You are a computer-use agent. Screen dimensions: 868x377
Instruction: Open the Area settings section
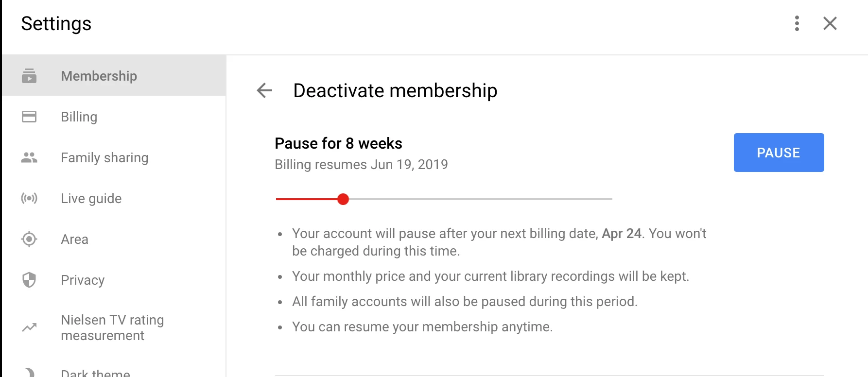point(74,239)
